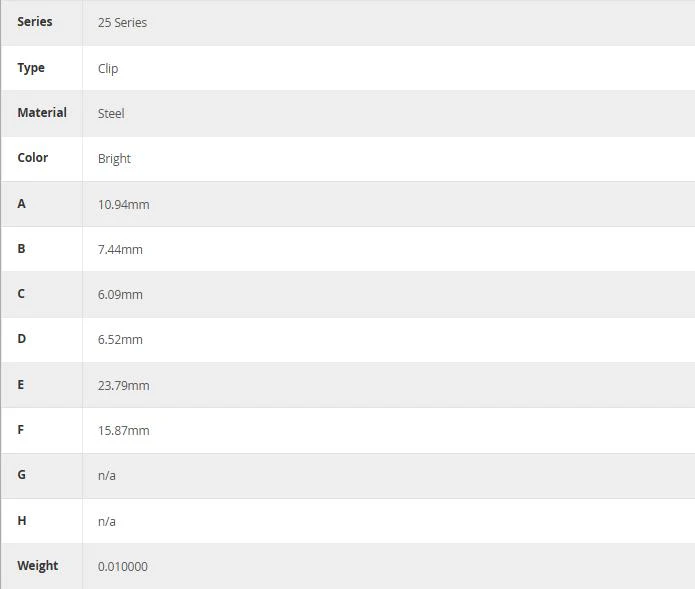Select dimension C value 6.09mm
Viewport: 695px width, 589px height.
[x=120, y=295]
